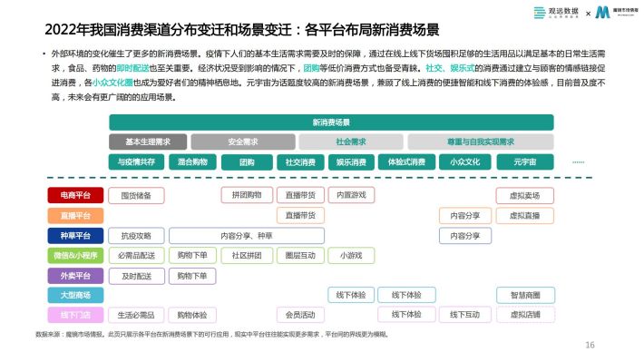The height and width of the screenshot is (362, 644).
Task: Click the 社交消费 scene box
Action: 300,161
